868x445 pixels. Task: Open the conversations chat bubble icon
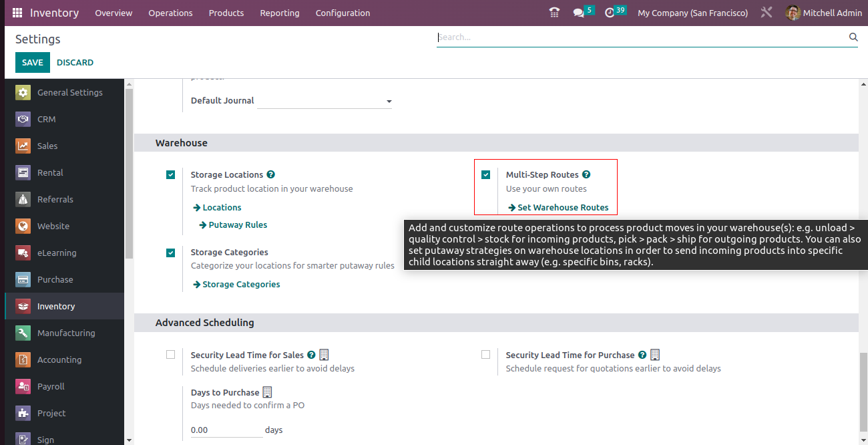(578, 13)
